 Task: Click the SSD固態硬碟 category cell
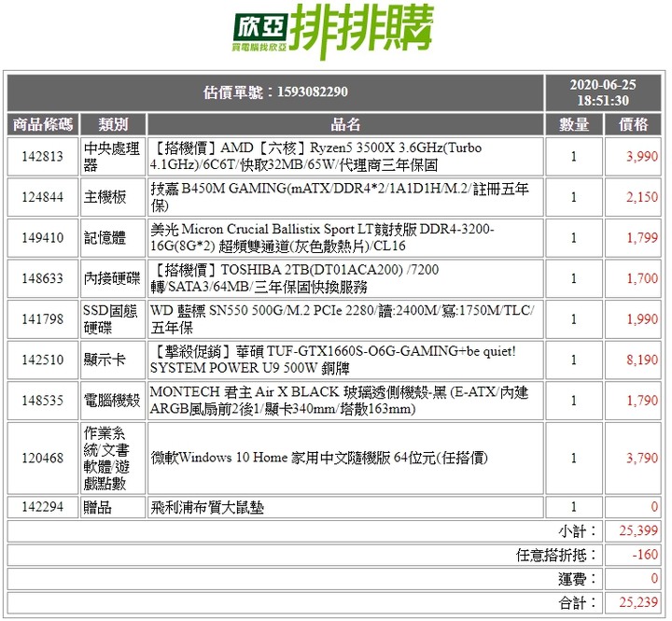pos(113,319)
